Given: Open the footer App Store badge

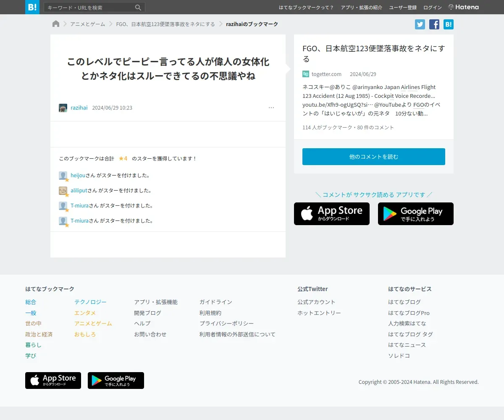Looking at the screenshot, I should pos(53,381).
